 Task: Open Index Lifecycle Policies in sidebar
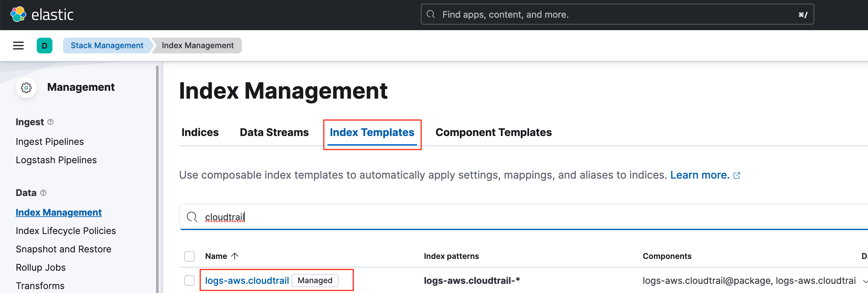pos(66,231)
